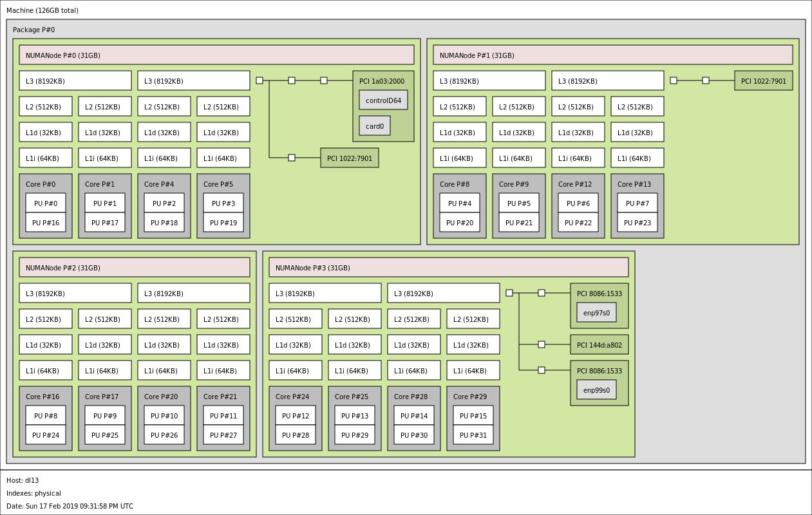
Task: Click the PU P#2 box
Action: 164,203
